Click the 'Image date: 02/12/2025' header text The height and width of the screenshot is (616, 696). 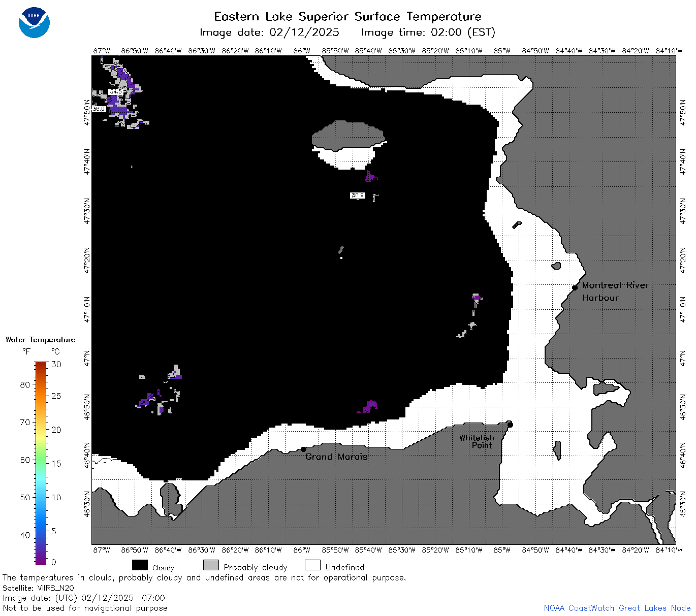point(269,33)
